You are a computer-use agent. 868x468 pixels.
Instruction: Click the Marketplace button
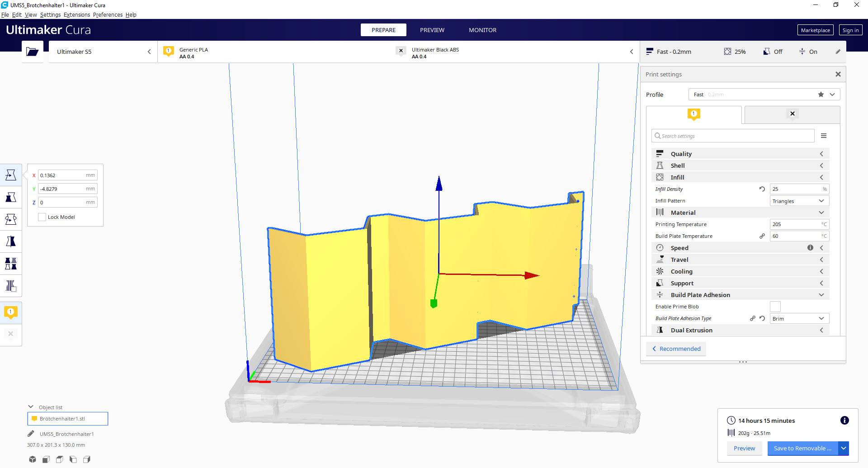pos(815,30)
